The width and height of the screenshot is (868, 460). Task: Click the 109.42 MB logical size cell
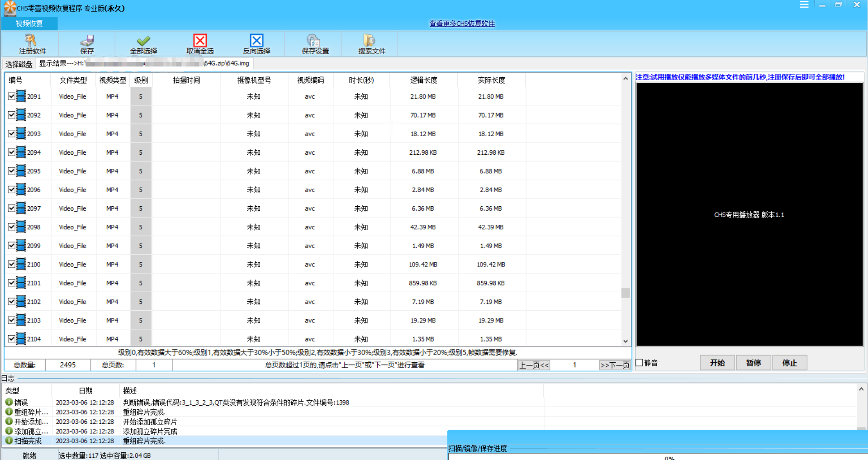point(423,265)
